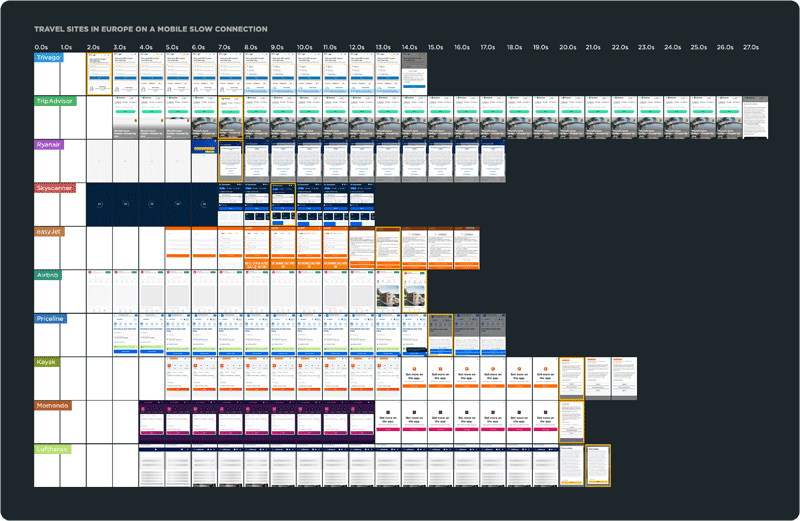Click the Kayak row label
This screenshot has height=521, width=800.
point(46,362)
